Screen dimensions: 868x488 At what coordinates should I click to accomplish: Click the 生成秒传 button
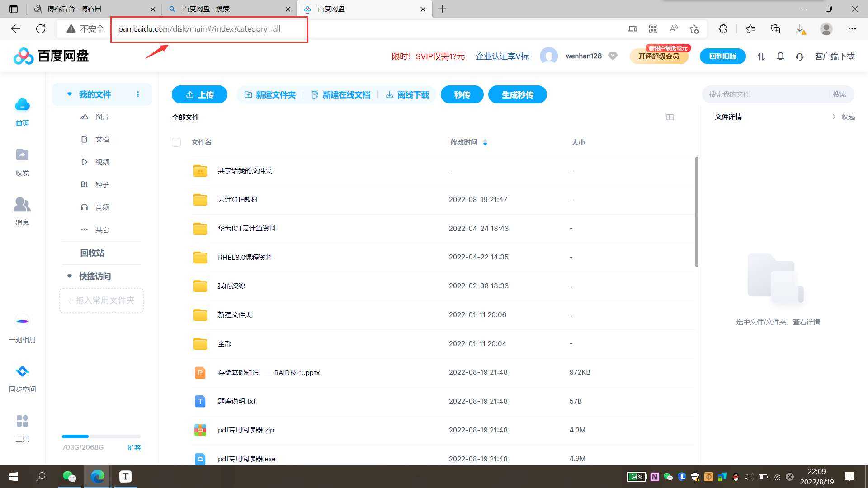[518, 94]
